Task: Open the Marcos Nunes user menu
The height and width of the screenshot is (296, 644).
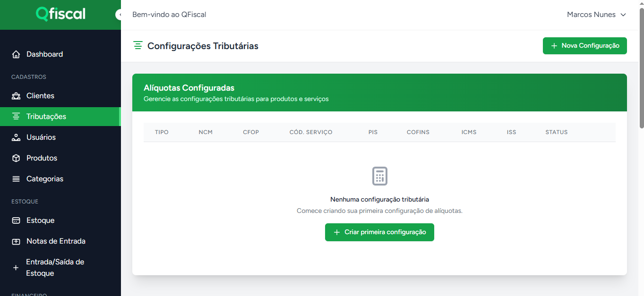Action: click(x=596, y=14)
